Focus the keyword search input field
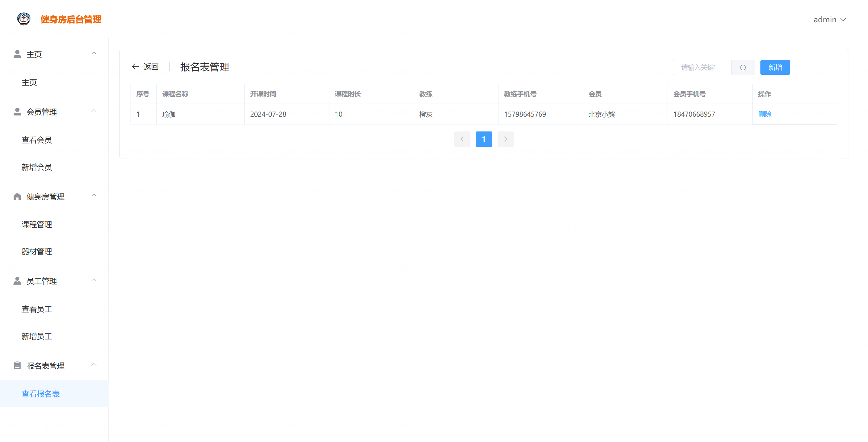The height and width of the screenshot is (442, 868). coord(702,68)
